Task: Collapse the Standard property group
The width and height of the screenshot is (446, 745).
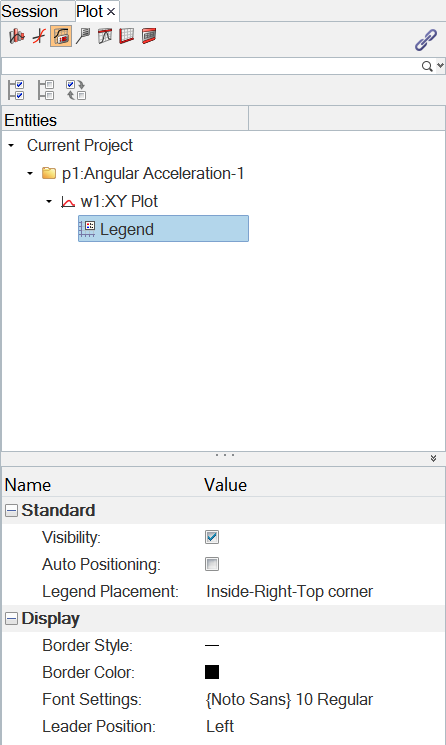Action: click(11, 511)
